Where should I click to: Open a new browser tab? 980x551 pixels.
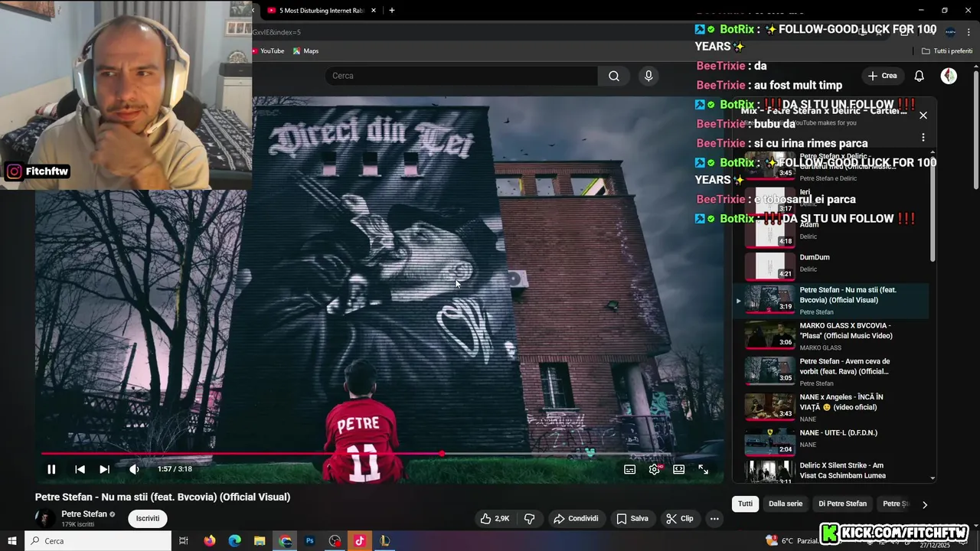click(x=392, y=11)
